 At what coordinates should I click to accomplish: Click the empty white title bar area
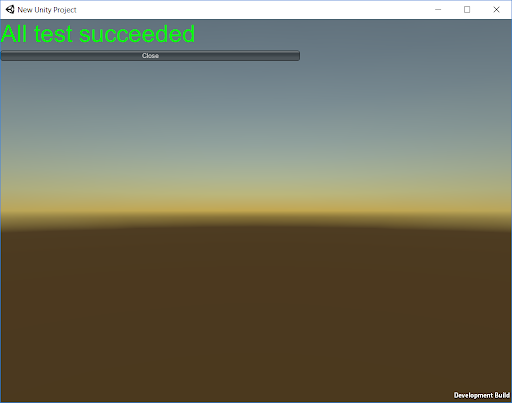(253, 10)
